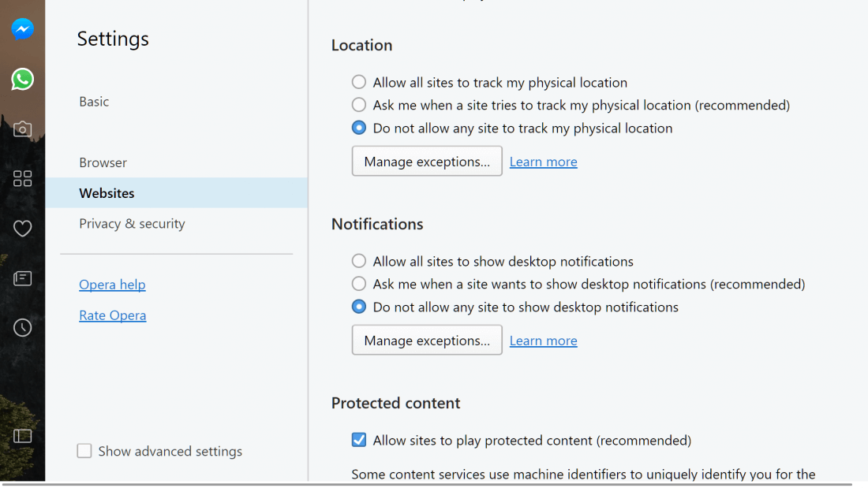Click Manage exceptions under Location

427,162
